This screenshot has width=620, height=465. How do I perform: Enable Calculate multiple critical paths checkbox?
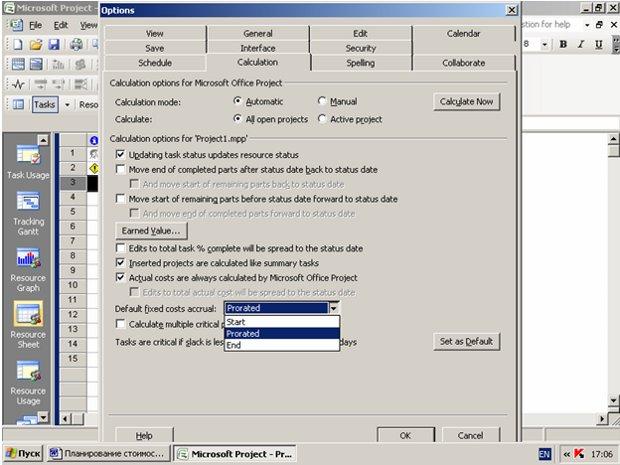coord(120,324)
